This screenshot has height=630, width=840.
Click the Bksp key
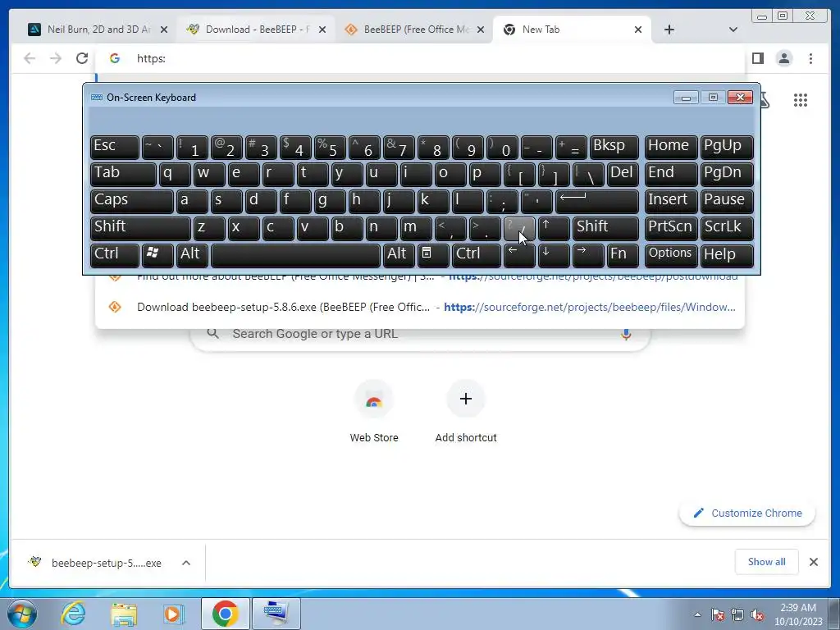click(x=614, y=147)
